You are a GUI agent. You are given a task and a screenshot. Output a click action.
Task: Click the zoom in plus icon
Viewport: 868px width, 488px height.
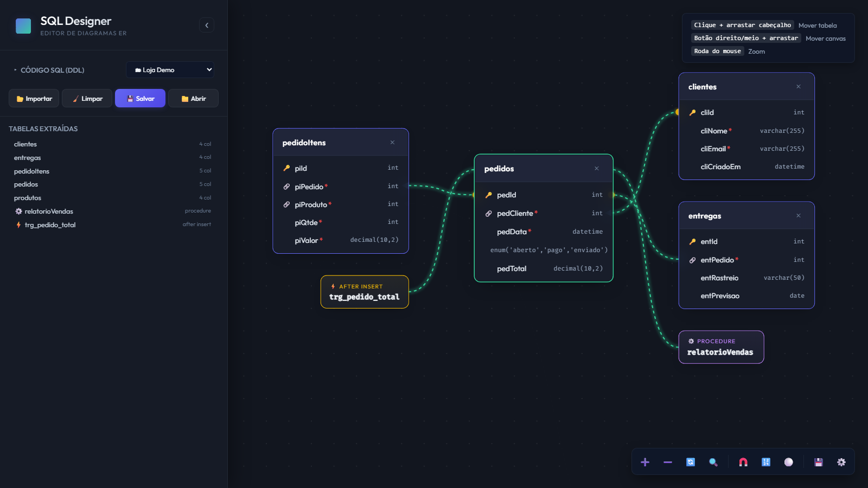pyautogui.click(x=645, y=462)
